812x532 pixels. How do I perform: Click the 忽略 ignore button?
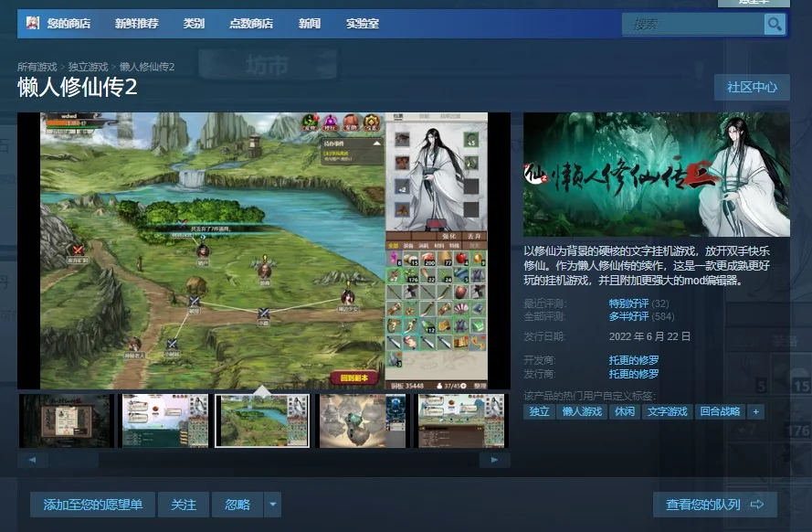coord(237,505)
